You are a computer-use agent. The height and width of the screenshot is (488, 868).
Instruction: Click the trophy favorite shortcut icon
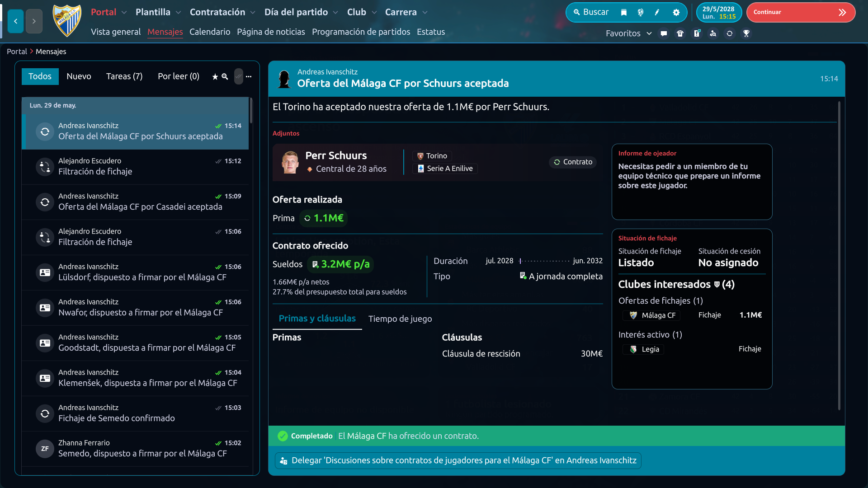[x=746, y=33]
